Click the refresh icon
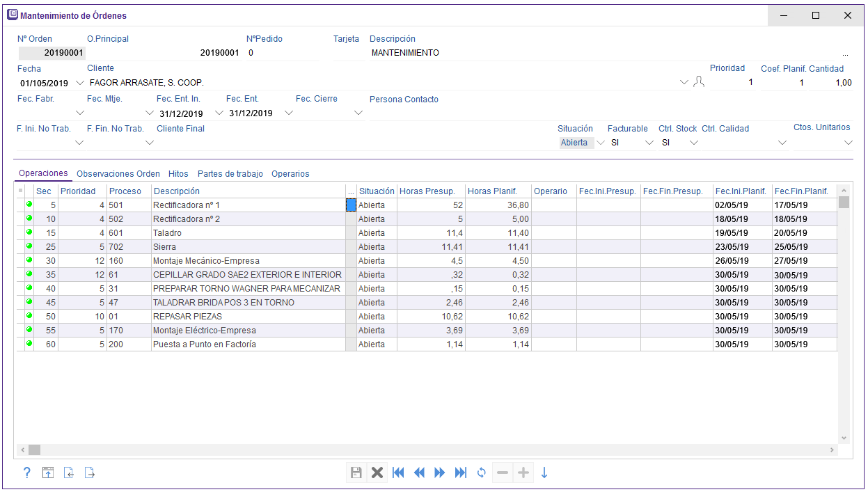Screen dimensions: 868x492 tap(481, 473)
